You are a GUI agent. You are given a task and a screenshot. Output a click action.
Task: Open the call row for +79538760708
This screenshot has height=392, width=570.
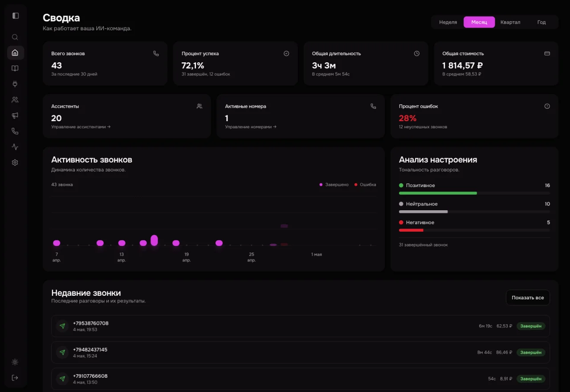point(301,326)
